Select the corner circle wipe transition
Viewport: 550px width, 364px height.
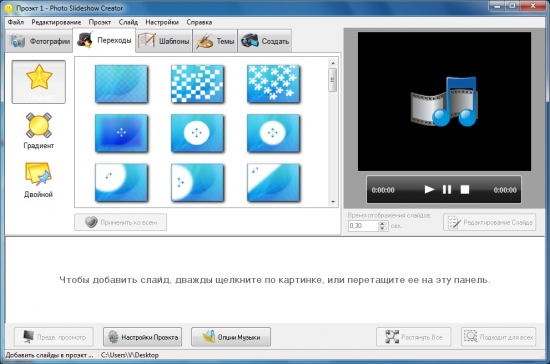tap(121, 182)
